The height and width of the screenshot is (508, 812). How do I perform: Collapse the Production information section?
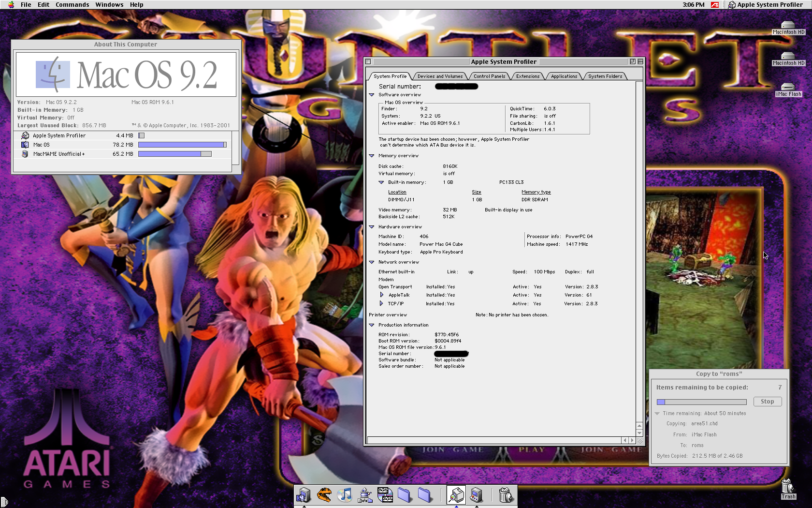(372, 325)
